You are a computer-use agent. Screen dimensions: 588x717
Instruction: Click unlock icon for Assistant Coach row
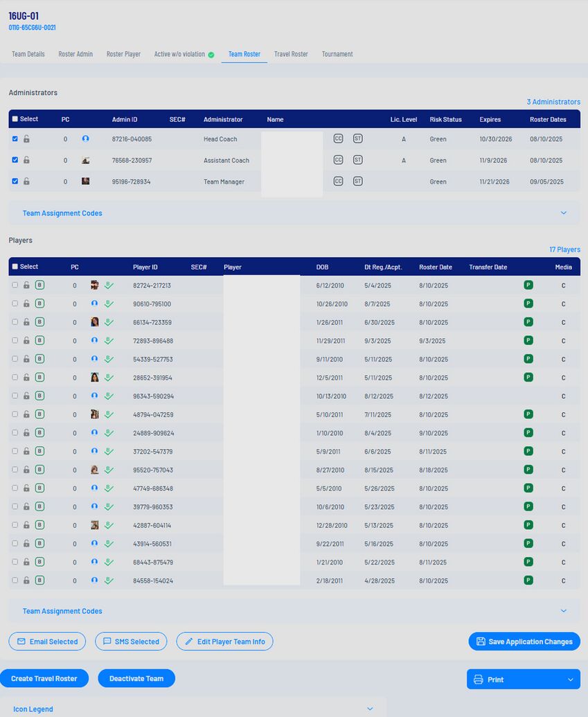coord(26,160)
